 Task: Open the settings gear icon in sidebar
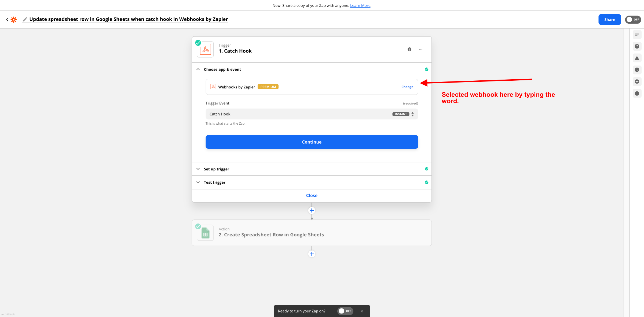click(637, 82)
